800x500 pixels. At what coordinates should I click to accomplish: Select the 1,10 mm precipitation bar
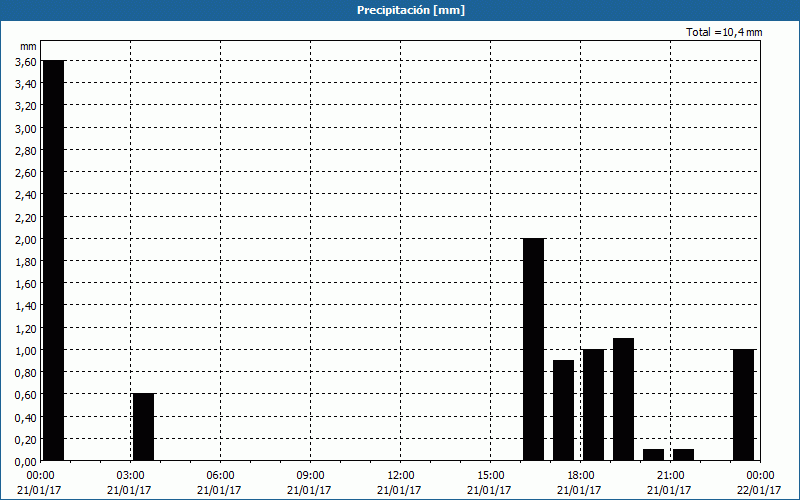(x=623, y=399)
